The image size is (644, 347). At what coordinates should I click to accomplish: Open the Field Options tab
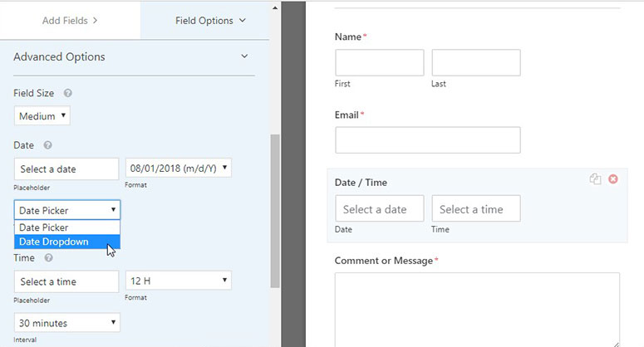pyautogui.click(x=210, y=21)
